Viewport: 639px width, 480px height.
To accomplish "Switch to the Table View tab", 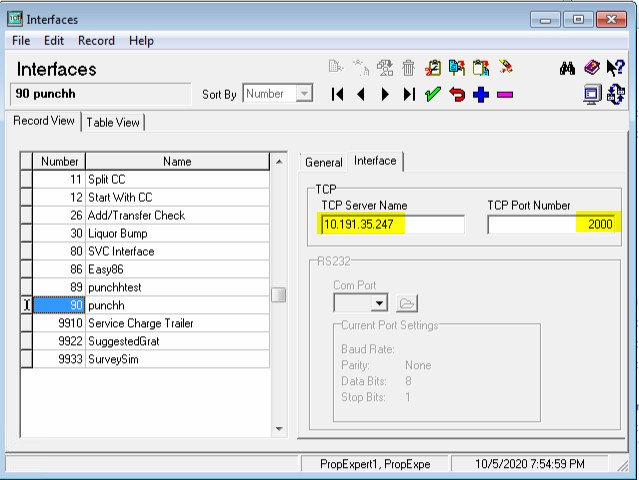I will coord(113,122).
